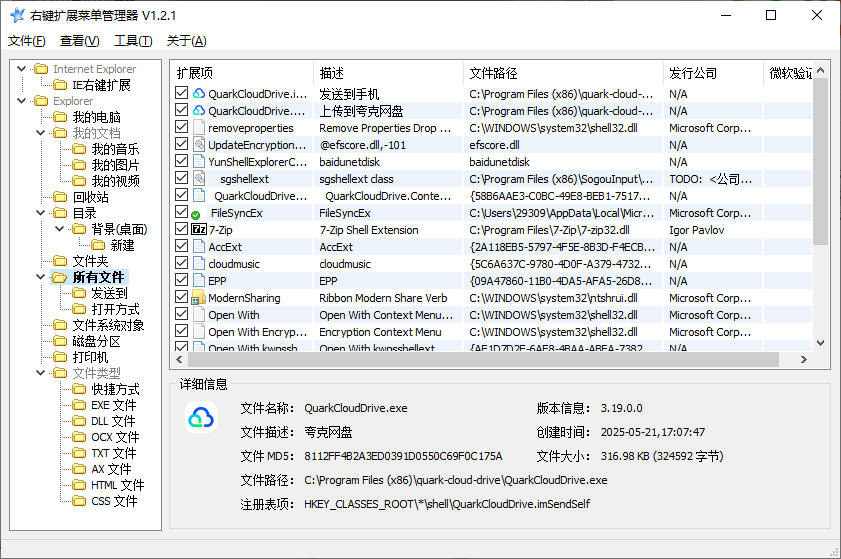Disable the sgshellext checkbox
Viewport: 841px width, 559px height.
(x=182, y=178)
